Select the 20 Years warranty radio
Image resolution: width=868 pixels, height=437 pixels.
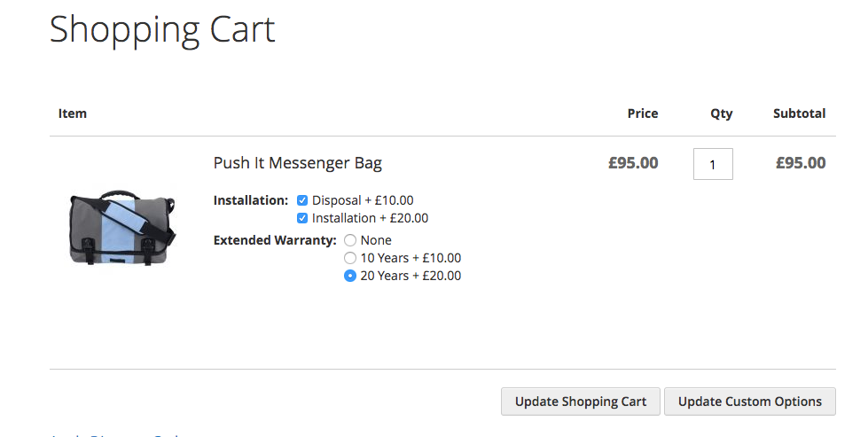[x=350, y=276]
